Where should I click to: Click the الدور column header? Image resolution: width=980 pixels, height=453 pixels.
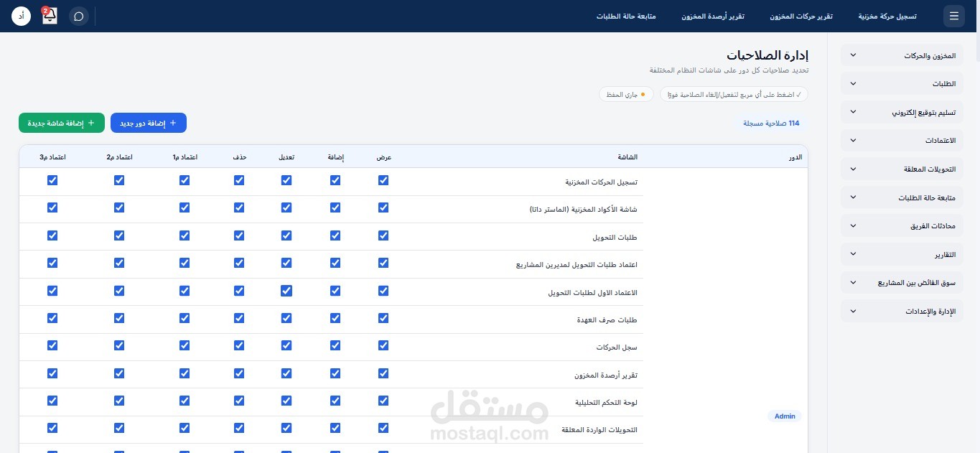click(x=795, y=157)
